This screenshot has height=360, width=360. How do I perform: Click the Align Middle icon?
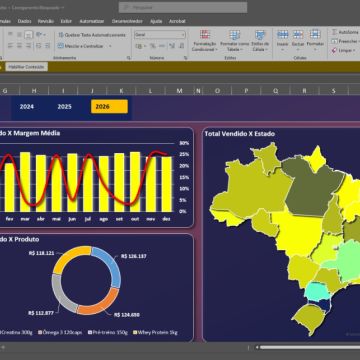click(x=19, y=34)
